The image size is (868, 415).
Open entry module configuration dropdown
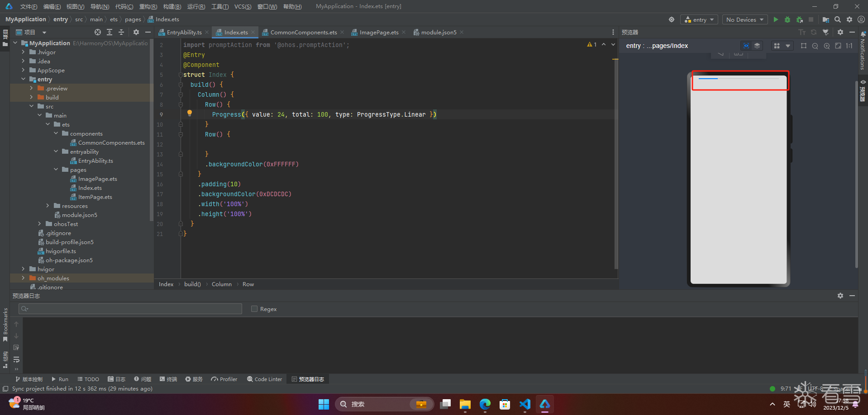[x=699, y=19]
